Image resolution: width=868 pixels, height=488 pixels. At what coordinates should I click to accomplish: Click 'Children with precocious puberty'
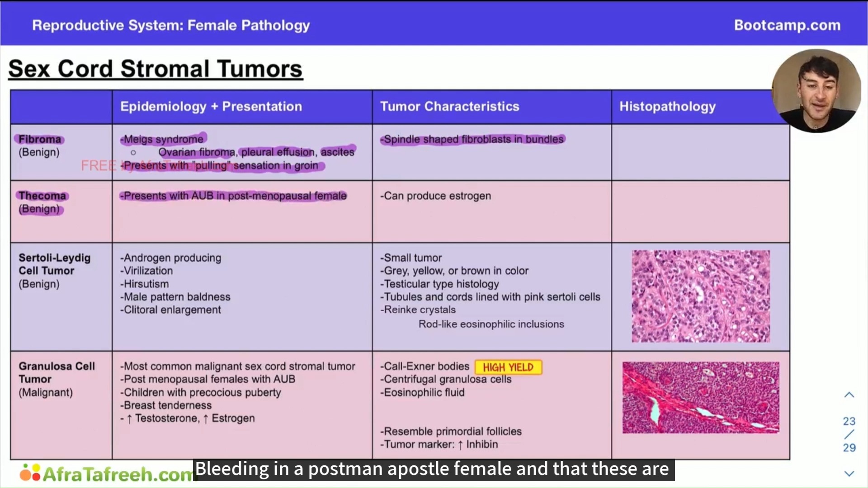(x=200, y=392)
